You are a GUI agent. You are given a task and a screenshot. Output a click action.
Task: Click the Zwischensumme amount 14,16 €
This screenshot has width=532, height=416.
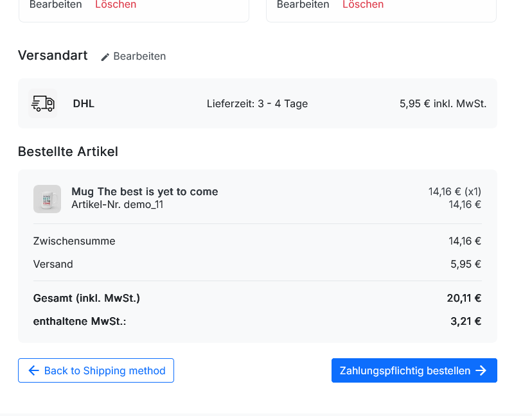(465, 241)
